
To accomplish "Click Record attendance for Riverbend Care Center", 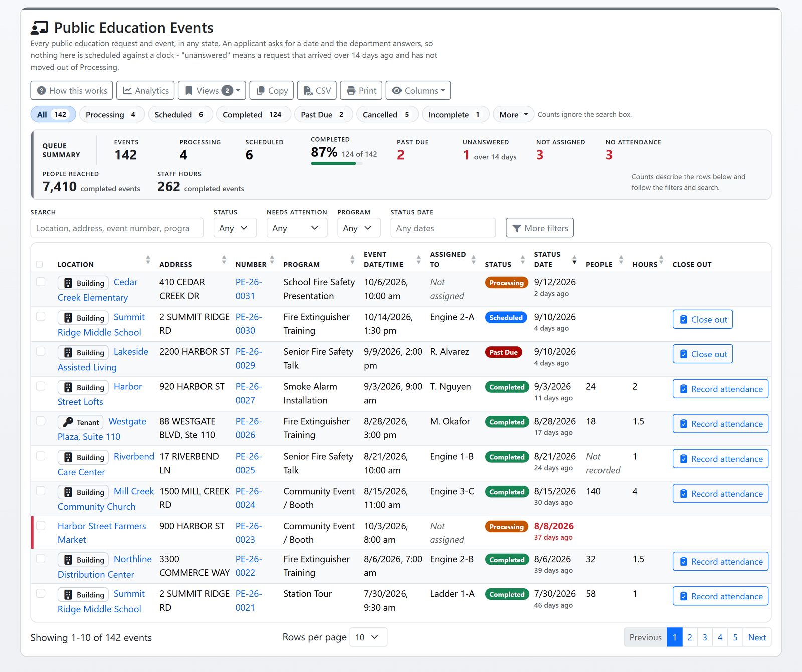I will point(720,459).
